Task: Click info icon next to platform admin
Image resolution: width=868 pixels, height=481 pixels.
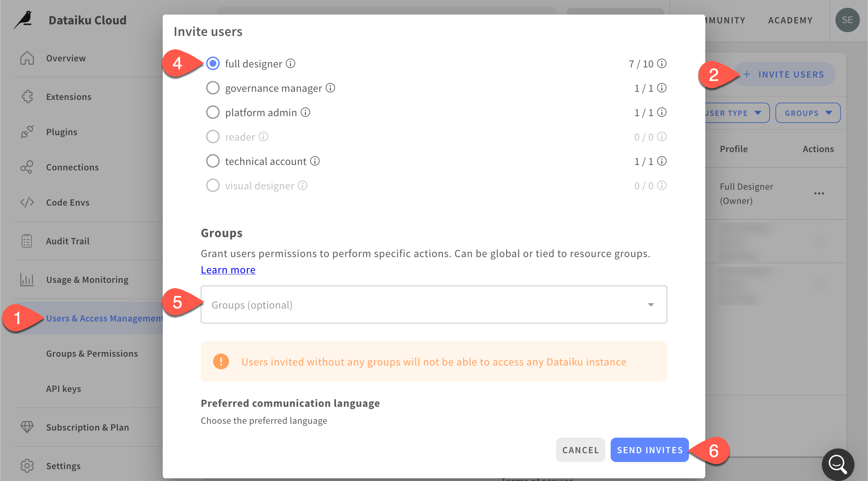Action: (x=305, y=112)
